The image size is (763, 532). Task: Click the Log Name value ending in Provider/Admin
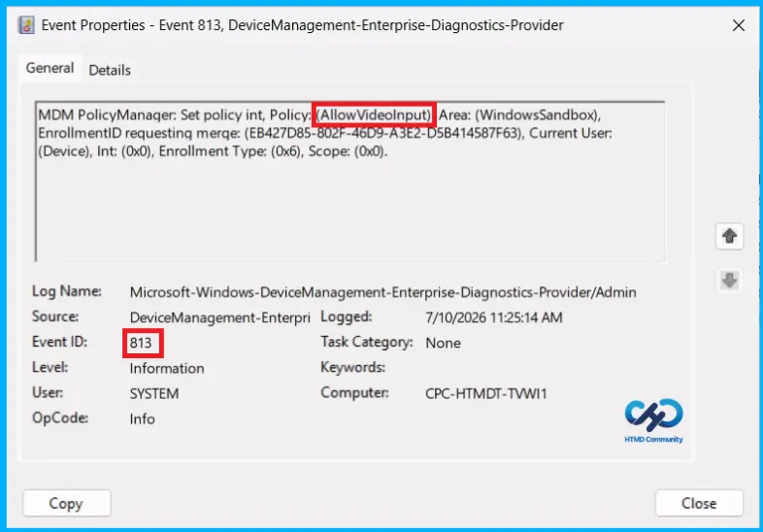click(383, 292)
